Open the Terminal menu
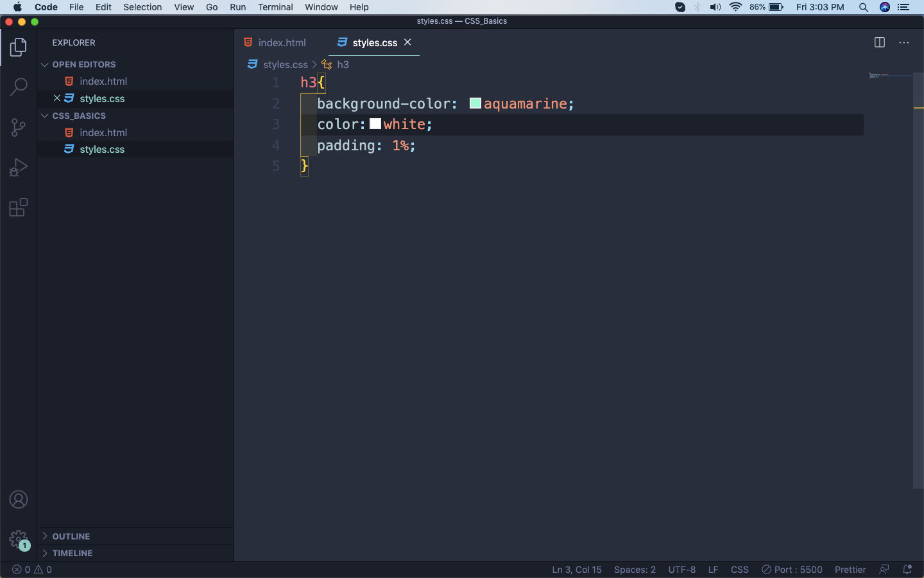 coord(275,7)
